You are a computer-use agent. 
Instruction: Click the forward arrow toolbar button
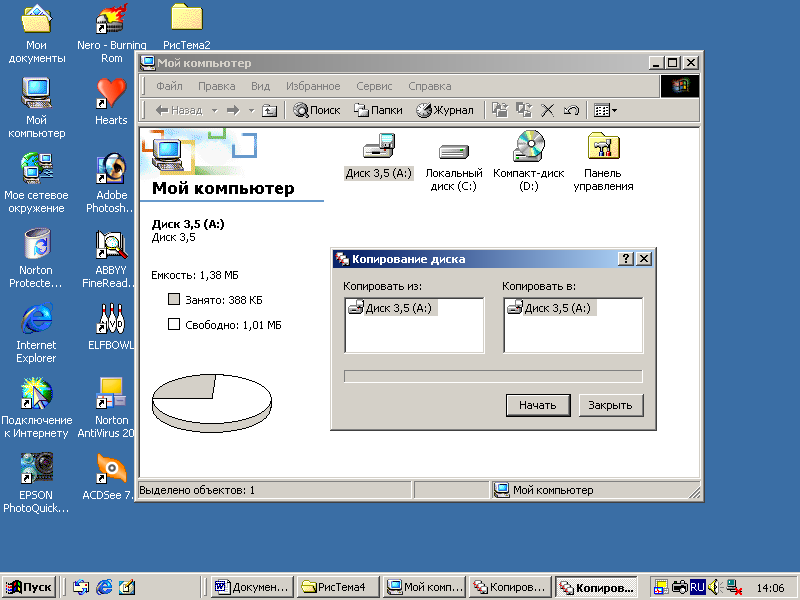pyautogui.click(x=233, y=110)
